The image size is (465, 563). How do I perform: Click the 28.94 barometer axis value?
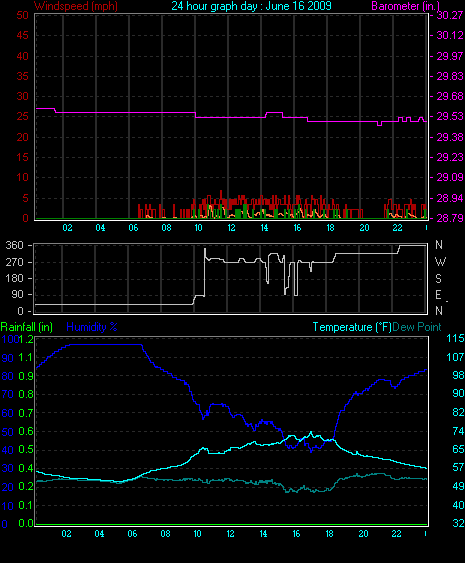[x=450, y=198]
